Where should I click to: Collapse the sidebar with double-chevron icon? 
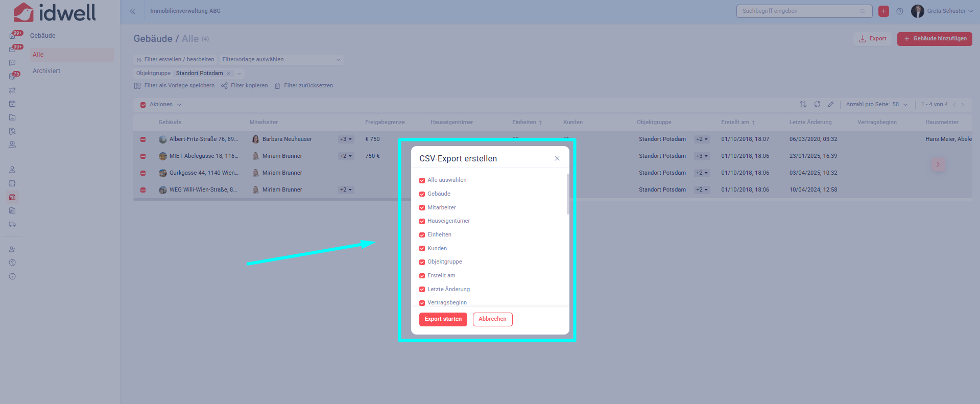[132, 11]
